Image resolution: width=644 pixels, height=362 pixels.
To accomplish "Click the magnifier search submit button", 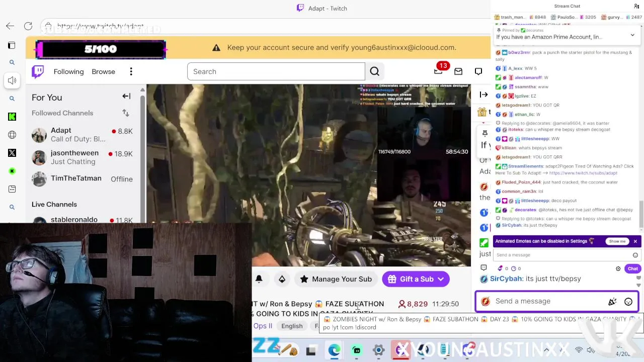I will tap(374, 71).
